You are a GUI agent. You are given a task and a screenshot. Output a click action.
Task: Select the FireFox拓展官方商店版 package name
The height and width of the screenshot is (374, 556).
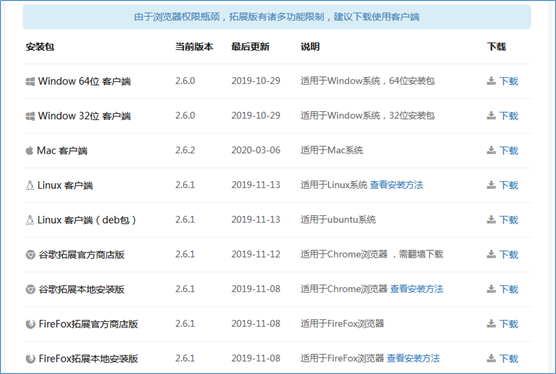[88, 324]
